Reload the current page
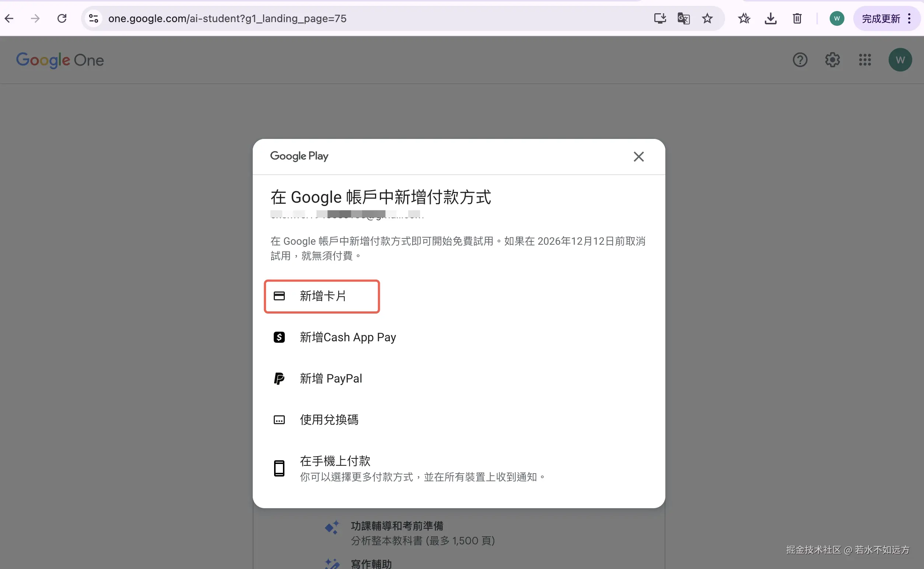The width and height of the screenshot is (924, 569). [x=62, y=18]
